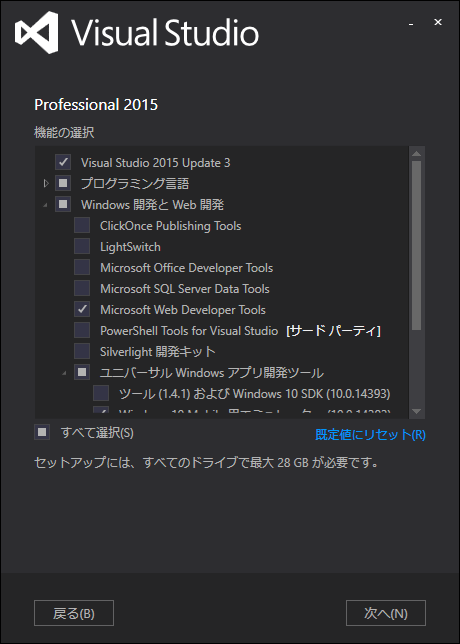The image size is (460, 644).
Task: Enable Microsoft SQL Server Data Tools
Action: point(82,288)
